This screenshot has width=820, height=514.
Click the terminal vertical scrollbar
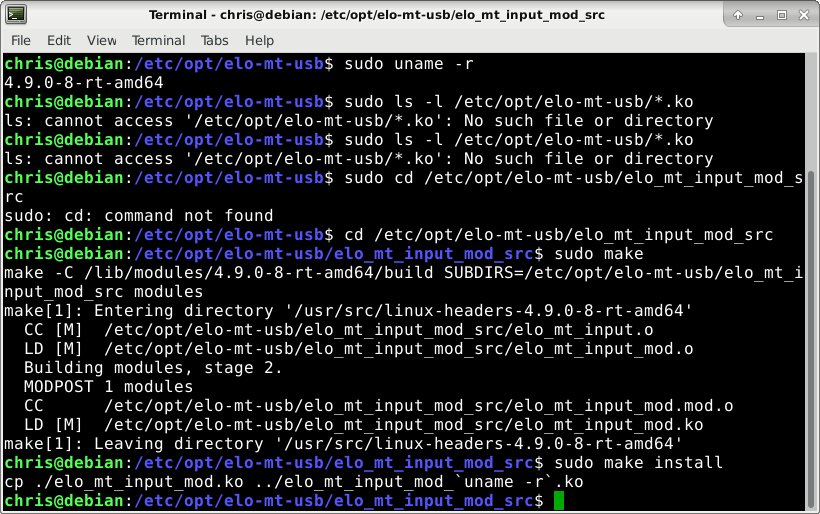pyautogui.click(x=812, y=340)
